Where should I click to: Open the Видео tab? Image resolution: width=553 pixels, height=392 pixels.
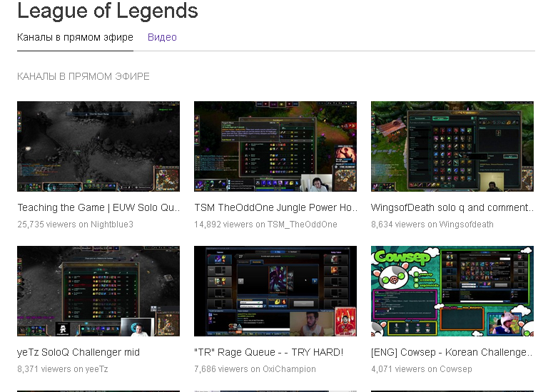[x=162, y=37]
